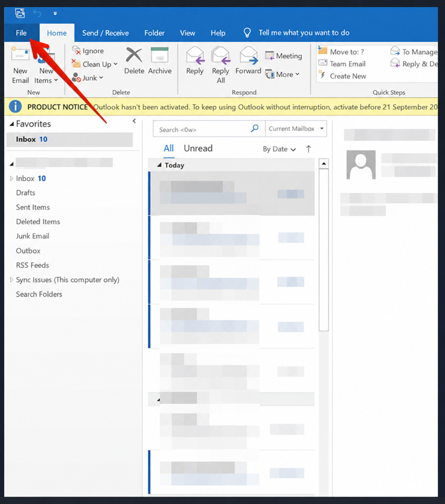The width and height of the screenshot is (445, 504).
Task: Show Unread messages filter
Action: pos(198,148)
